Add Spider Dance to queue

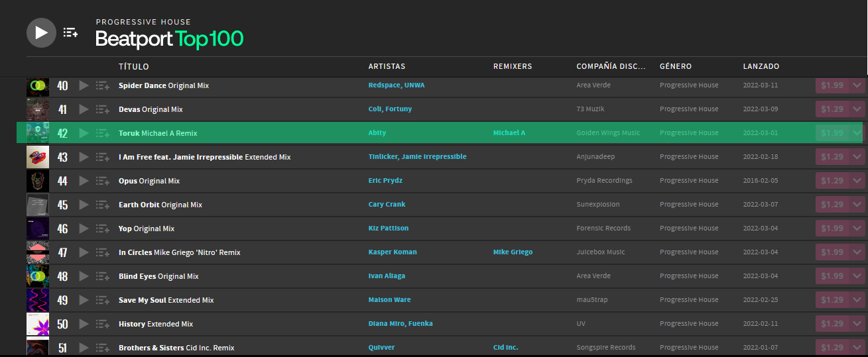coord(103,85)
